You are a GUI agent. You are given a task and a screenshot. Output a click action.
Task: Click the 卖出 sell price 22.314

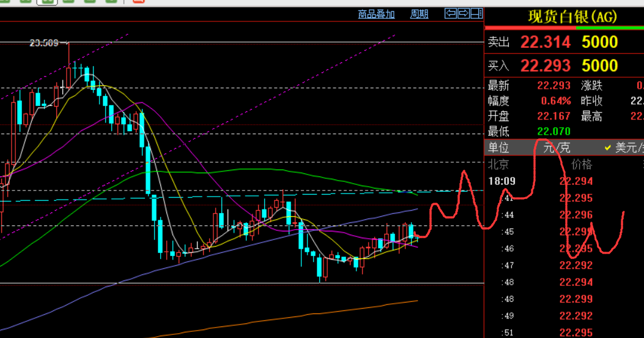(545, 42)
